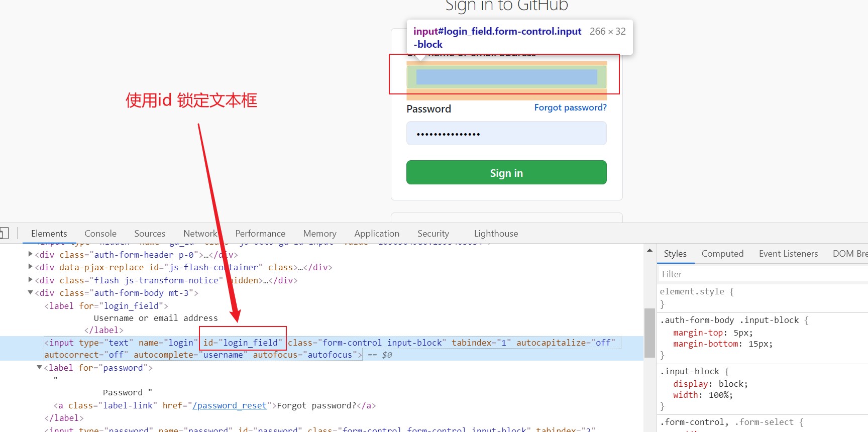The image size is (868, 432).
Task: Open the Event Listeners pane tab
Action: tap(788, 254)
